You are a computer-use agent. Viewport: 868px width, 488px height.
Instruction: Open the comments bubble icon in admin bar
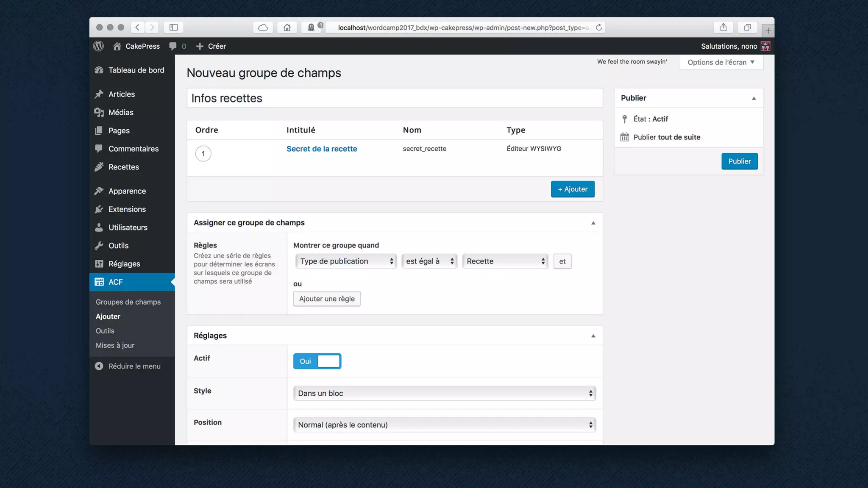coord(173,46)
